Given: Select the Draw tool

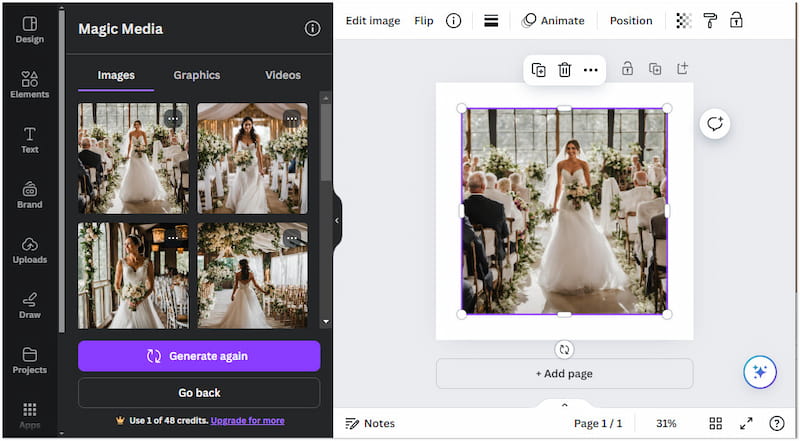Looking at the screenshot, I should point(30,305).
